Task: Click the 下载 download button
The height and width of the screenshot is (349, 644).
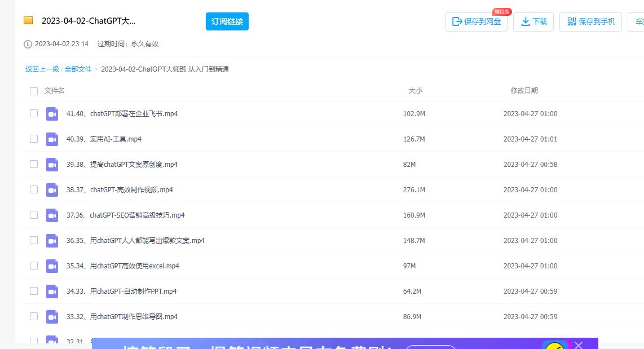Action: click(533, 22)
